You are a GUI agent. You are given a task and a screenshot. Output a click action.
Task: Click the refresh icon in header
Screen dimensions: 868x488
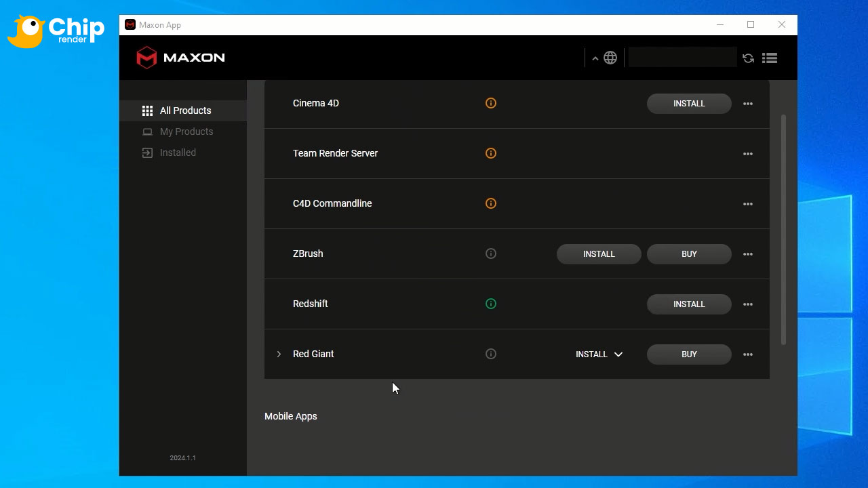pos(748,58)
